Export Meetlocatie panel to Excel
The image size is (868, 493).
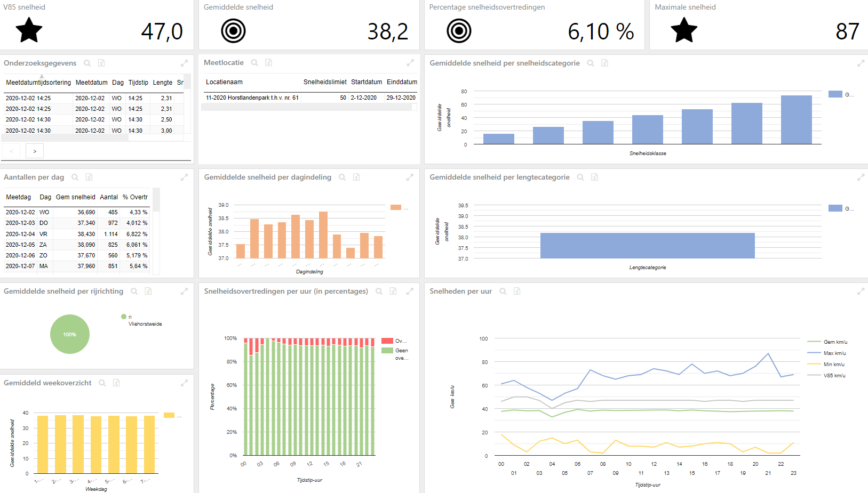click(269, 62)
